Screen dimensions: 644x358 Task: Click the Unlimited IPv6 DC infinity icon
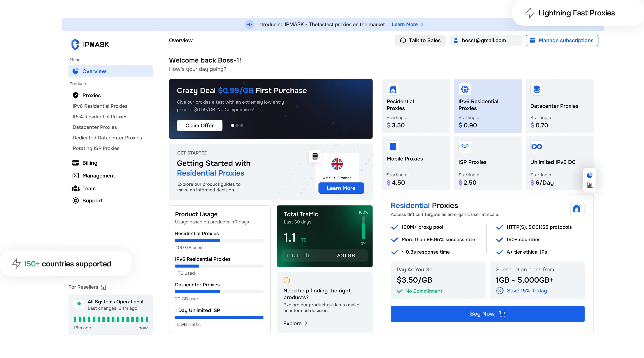[537, 147]
